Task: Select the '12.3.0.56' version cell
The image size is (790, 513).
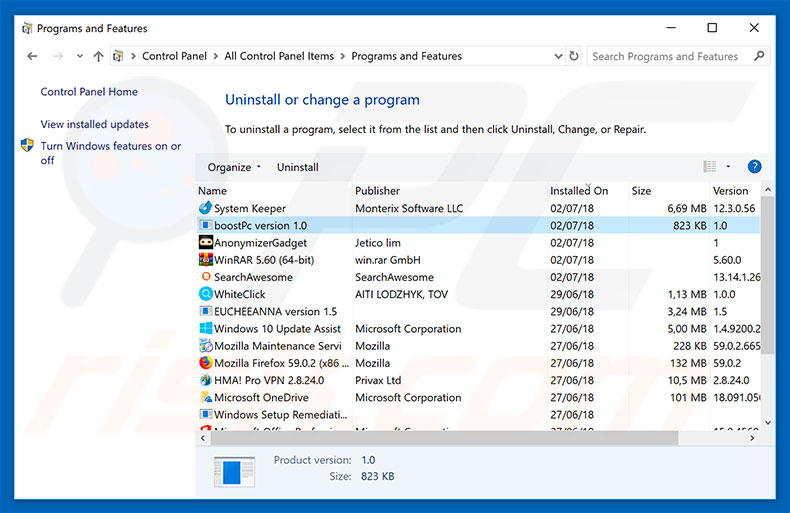Action: pos(734,208)
